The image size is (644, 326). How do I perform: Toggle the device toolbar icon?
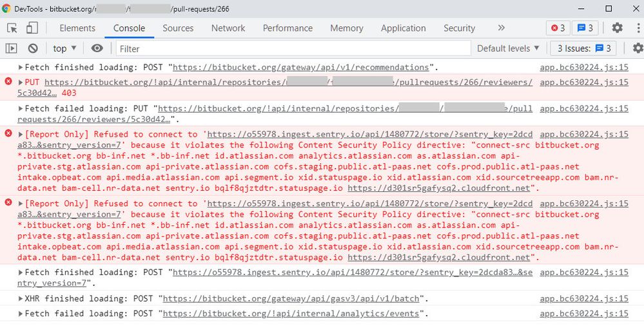click(x=32, y=28)
